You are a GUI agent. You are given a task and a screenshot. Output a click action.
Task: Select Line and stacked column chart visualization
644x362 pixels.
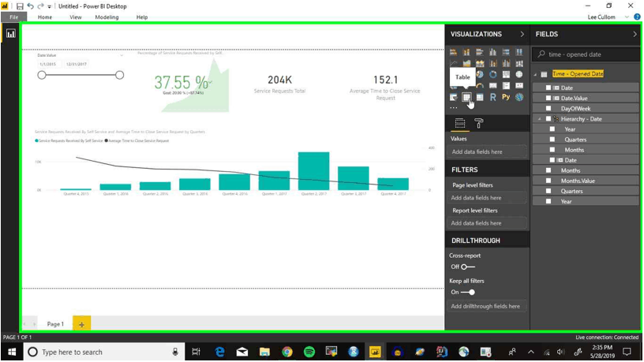coord(492,63)
